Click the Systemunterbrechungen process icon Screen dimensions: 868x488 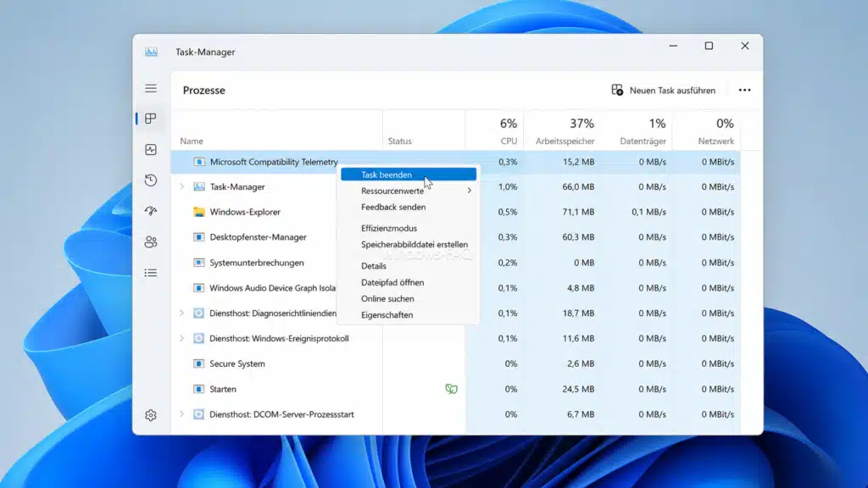(x=198, y=263)
